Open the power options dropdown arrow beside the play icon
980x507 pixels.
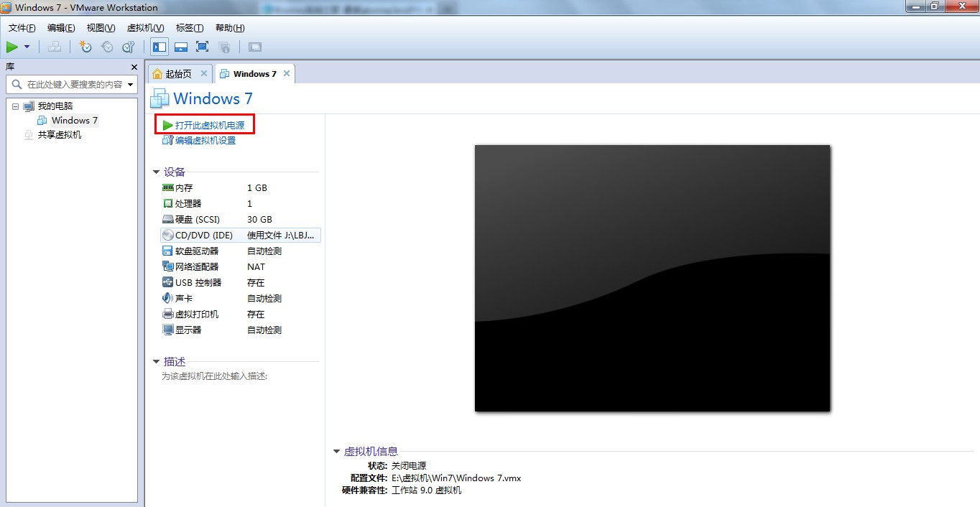pos(27,47)
